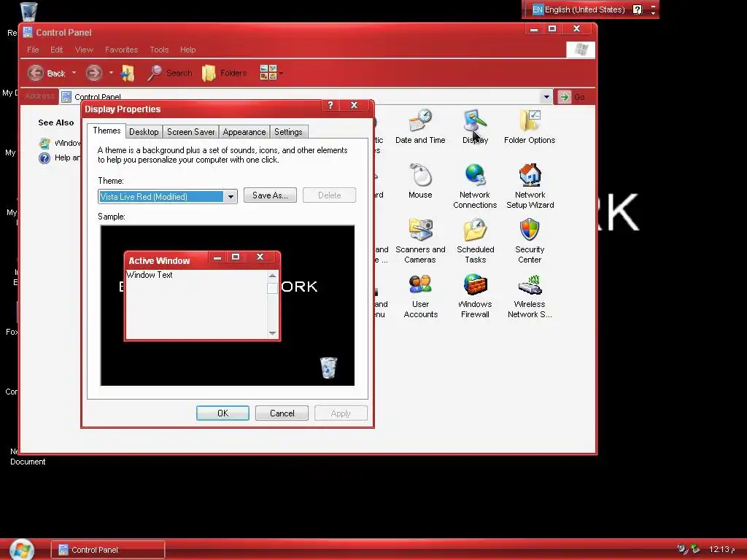
Task: Click the Search toolbar button
Action: (169, 73)
